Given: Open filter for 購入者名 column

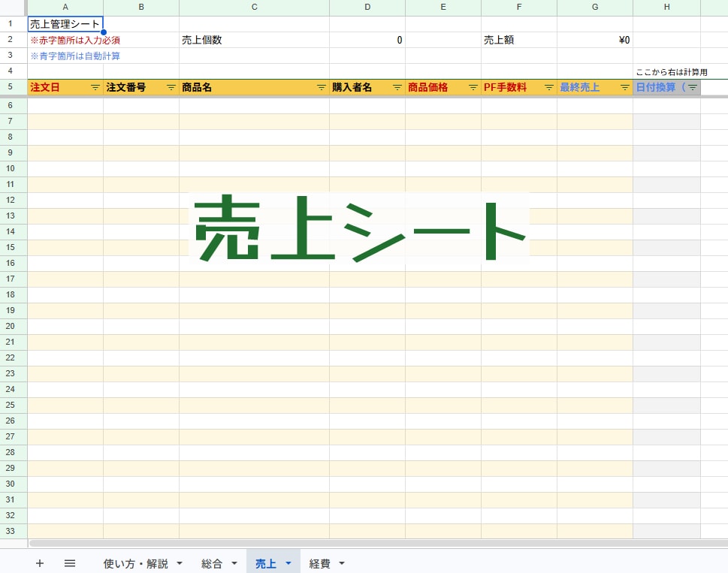Looking at the screenshot, I should (x=397, y=87).
